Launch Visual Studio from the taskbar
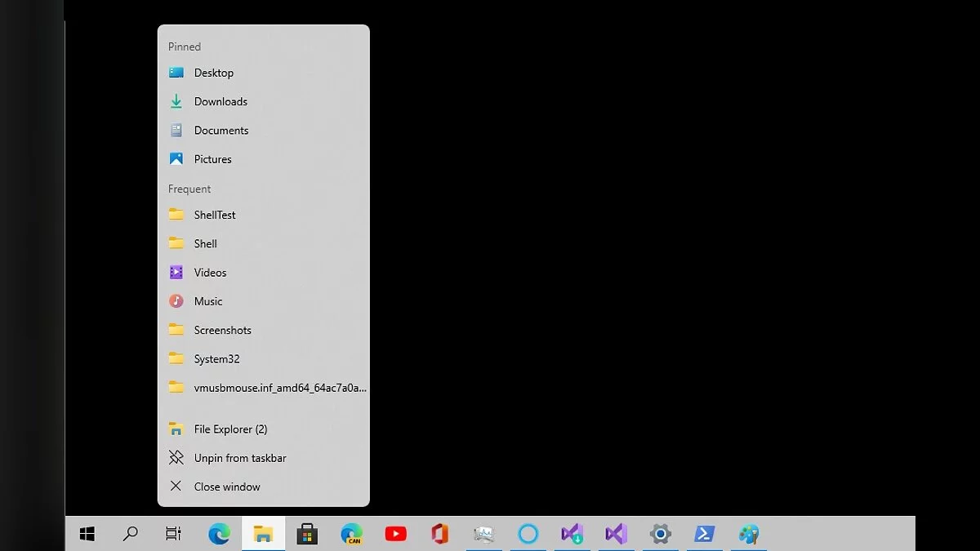 point(617,534)
